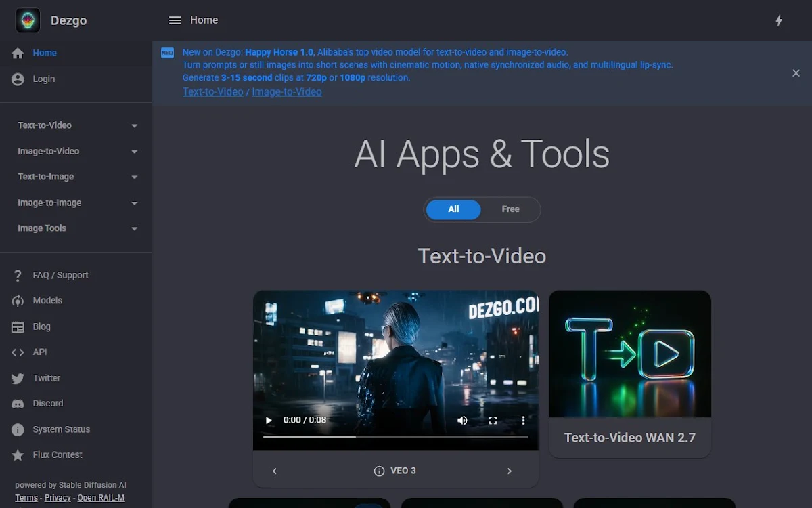Show the next video with right chevron
This screenshot has width=812, height=508.
[x=510, y=471]
